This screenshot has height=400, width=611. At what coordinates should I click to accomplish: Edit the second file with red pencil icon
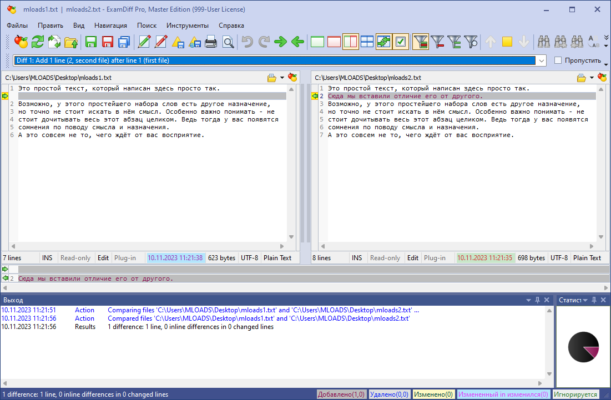click(161, 42)
